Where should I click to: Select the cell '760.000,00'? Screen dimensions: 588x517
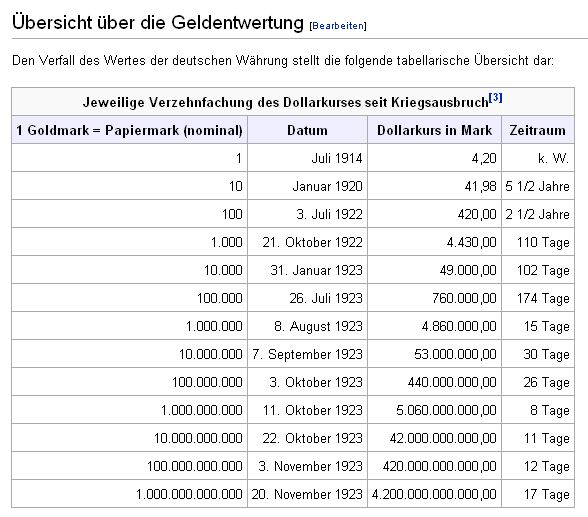[x=434, y=298]
